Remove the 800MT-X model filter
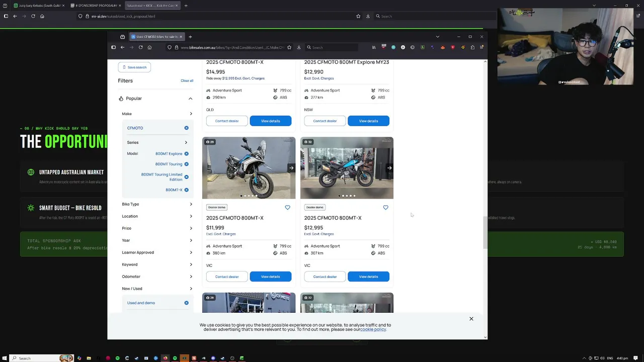 click(x=186, y=190)
